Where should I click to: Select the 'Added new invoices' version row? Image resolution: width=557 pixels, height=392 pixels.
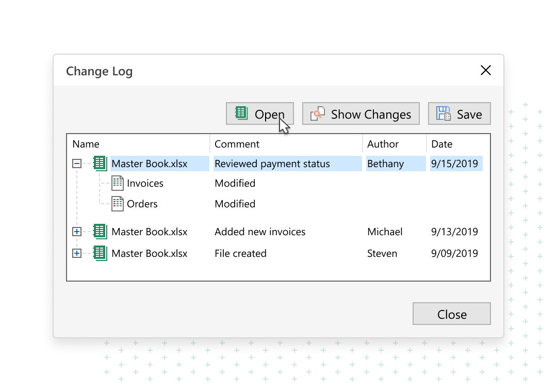(260, 232)
